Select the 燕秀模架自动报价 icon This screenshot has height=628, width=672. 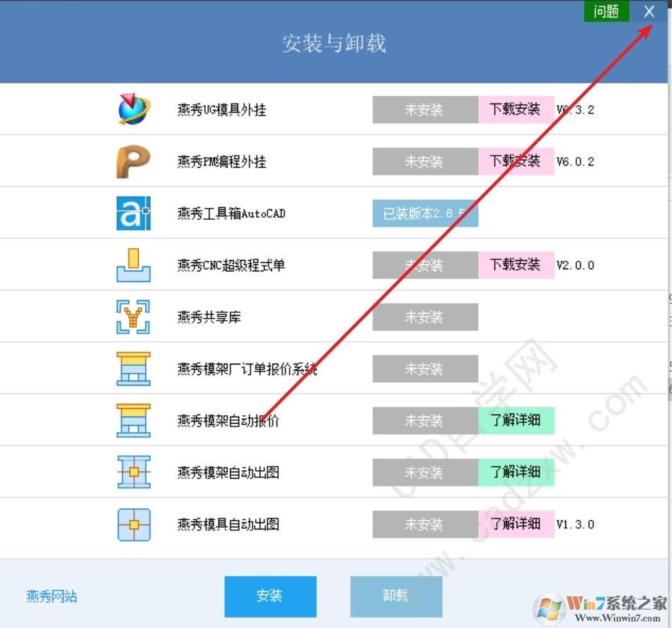point(133,420)
